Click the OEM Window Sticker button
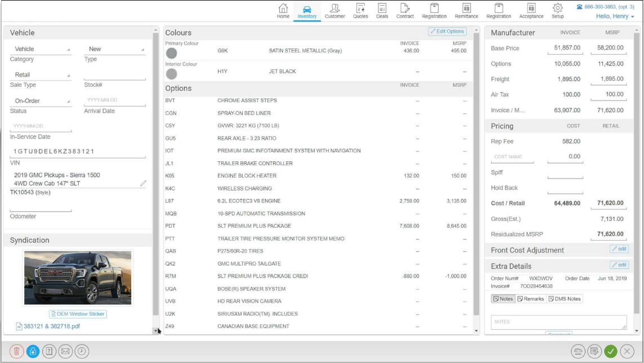 pyautogui.click(x=78, y=314)
